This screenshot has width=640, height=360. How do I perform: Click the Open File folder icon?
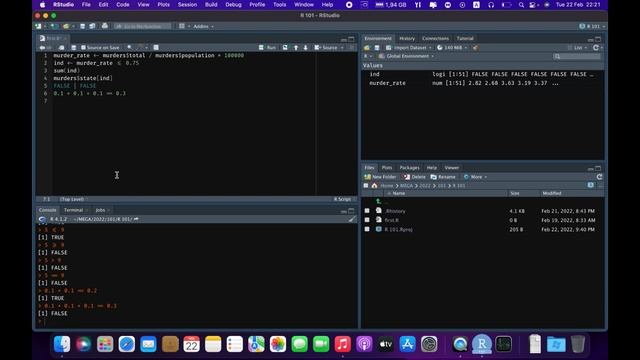pos(66,26)
